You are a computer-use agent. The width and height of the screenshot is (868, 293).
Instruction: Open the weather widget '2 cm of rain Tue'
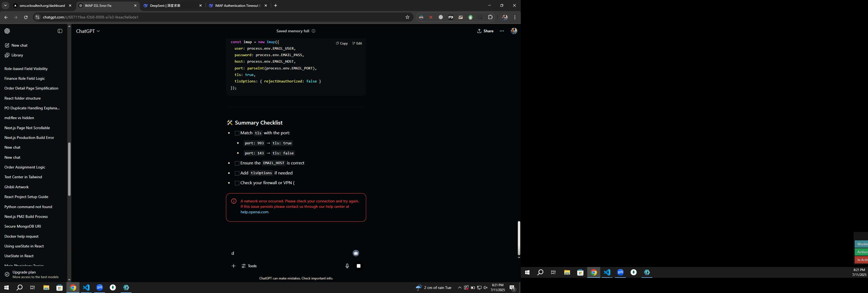click(434, 288)
